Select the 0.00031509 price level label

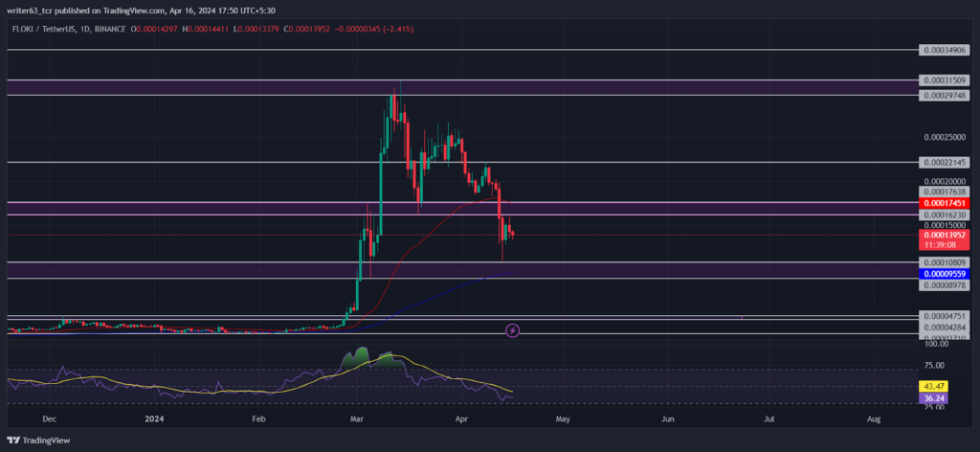pos(944,80)
